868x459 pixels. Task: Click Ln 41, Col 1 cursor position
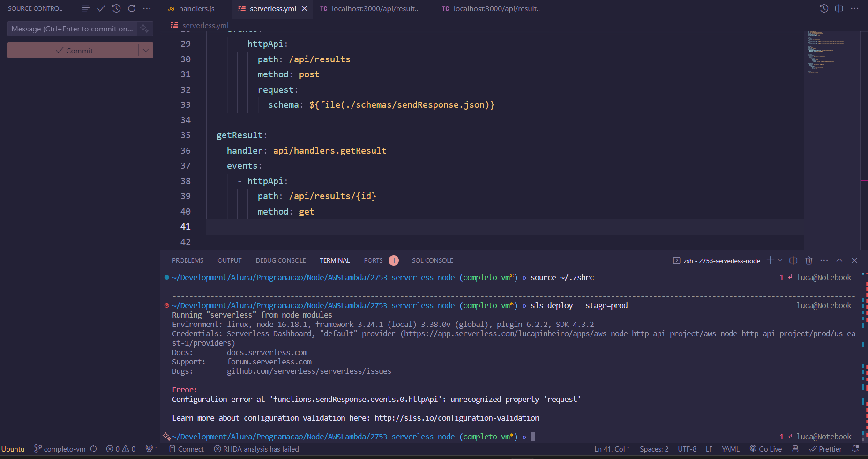click(612, 449)
